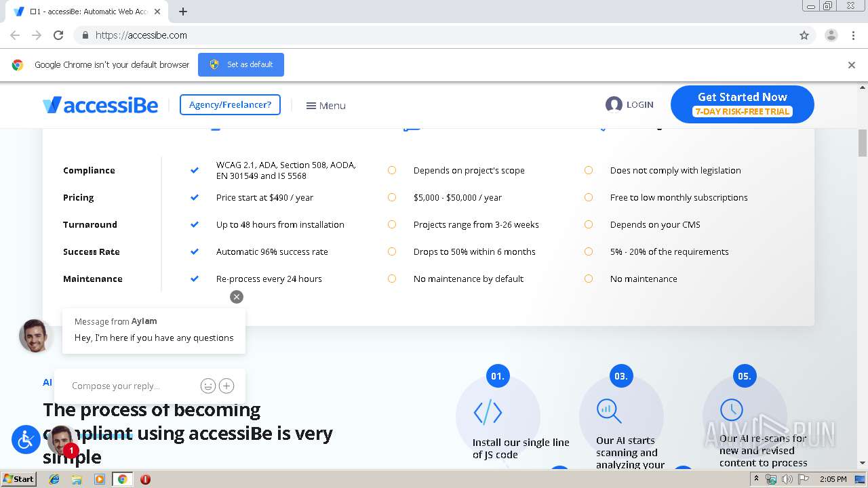This screenshot has height=488, width=868.
Task: Click the browser forward arrow
Action: (37, 35)
